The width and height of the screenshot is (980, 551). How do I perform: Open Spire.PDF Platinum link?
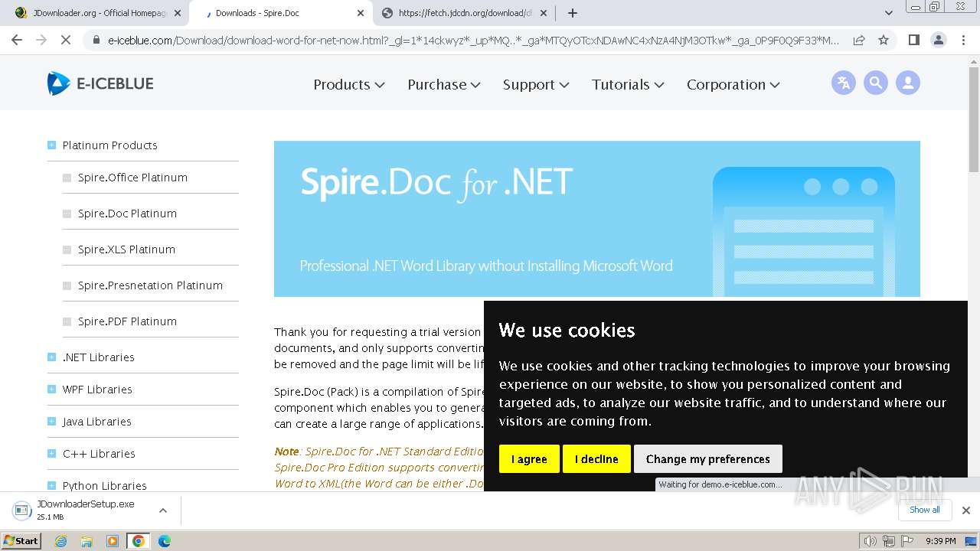tap(127, 321)
